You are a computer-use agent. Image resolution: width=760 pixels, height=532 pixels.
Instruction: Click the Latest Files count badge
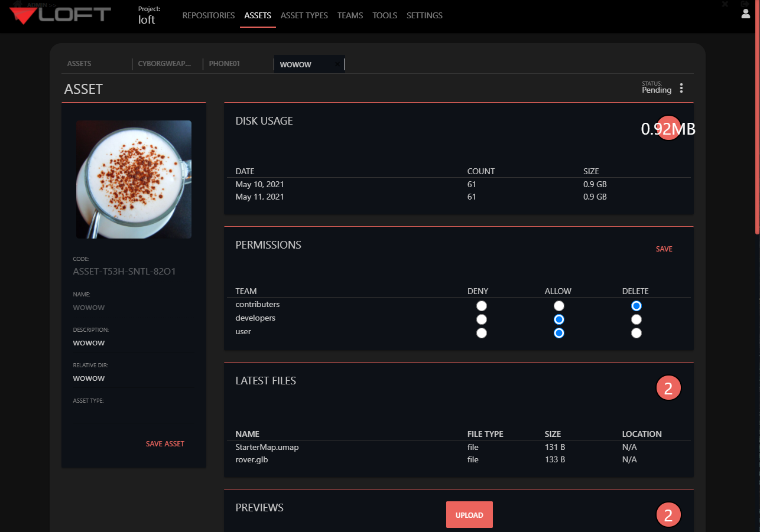[x=668, y=387]
